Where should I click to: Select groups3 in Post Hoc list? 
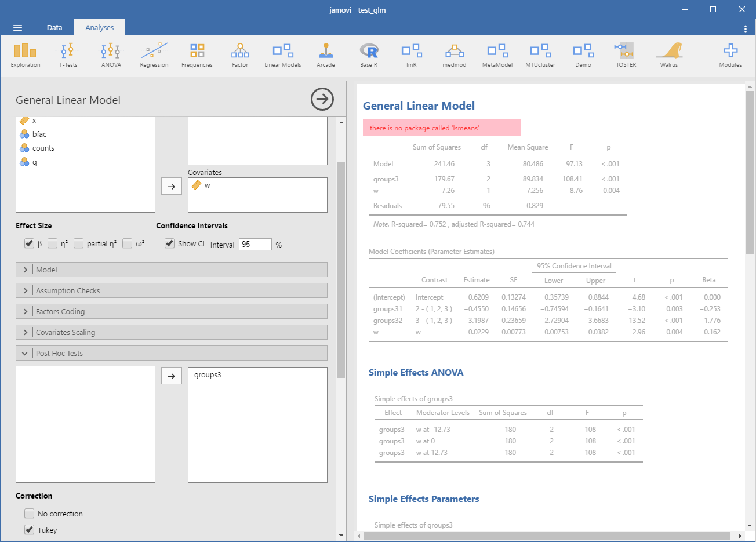click(208, 375)
